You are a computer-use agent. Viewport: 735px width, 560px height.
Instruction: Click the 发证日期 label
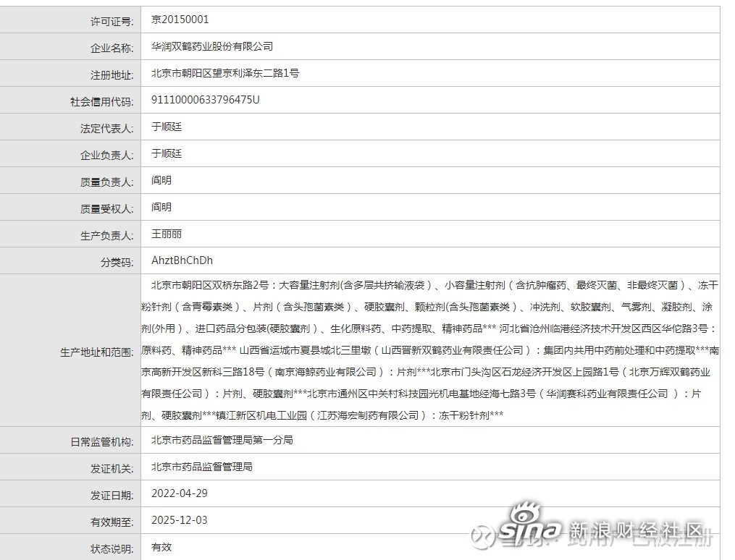click(112, 495)
